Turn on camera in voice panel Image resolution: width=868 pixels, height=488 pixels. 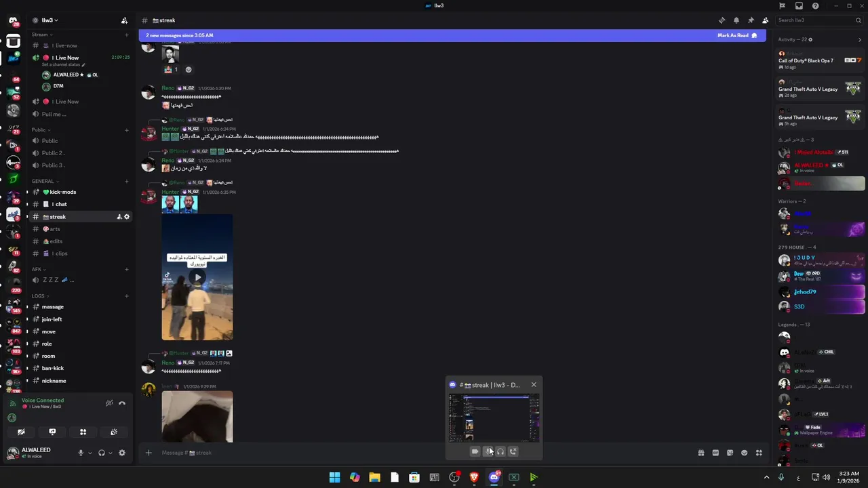(x=21, y=432)
